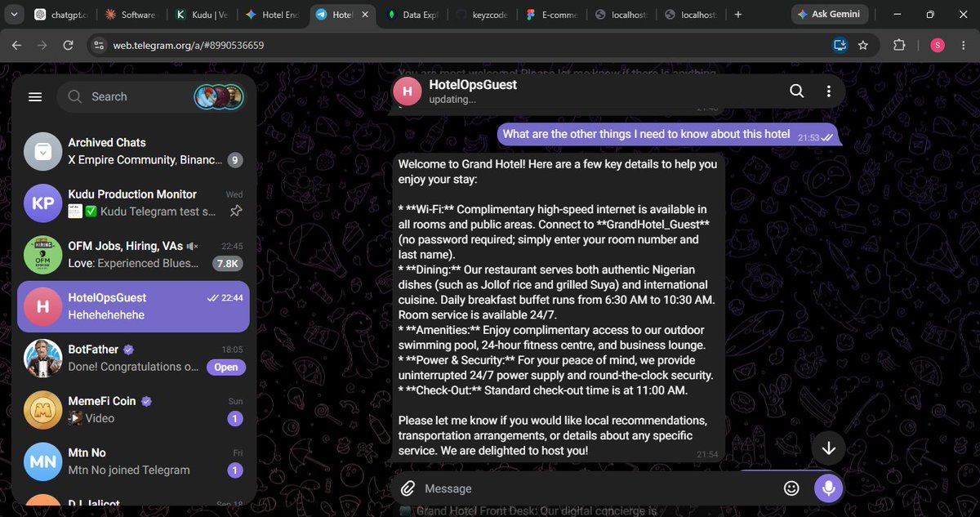
Task: Open the tab search dropdown arrow
Action: 15,15
